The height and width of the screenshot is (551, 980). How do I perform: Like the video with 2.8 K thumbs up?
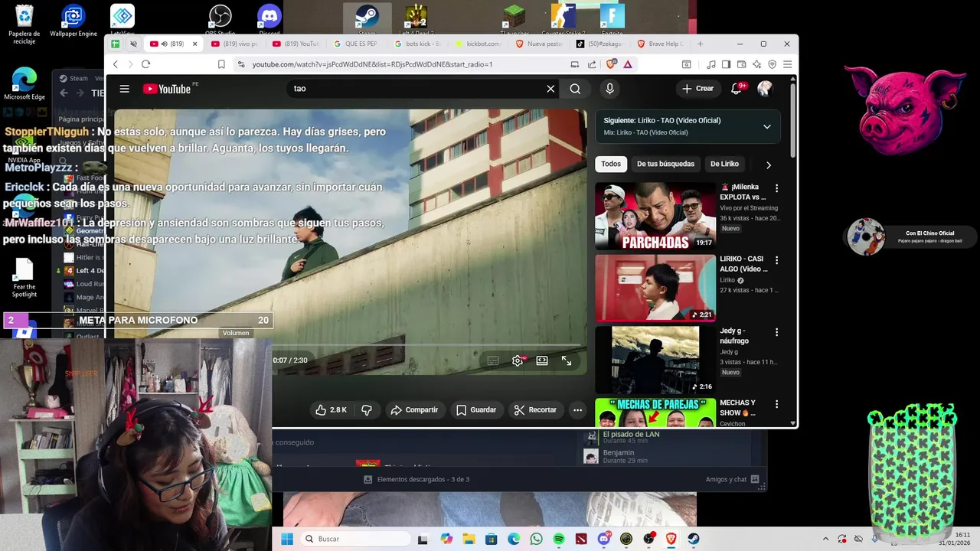(x=332, y=410)
